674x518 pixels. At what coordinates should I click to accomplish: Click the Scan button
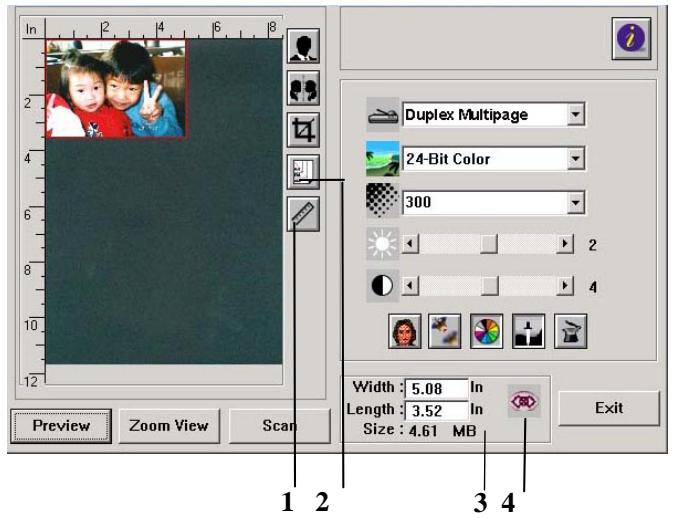click(x=279, y=426)
